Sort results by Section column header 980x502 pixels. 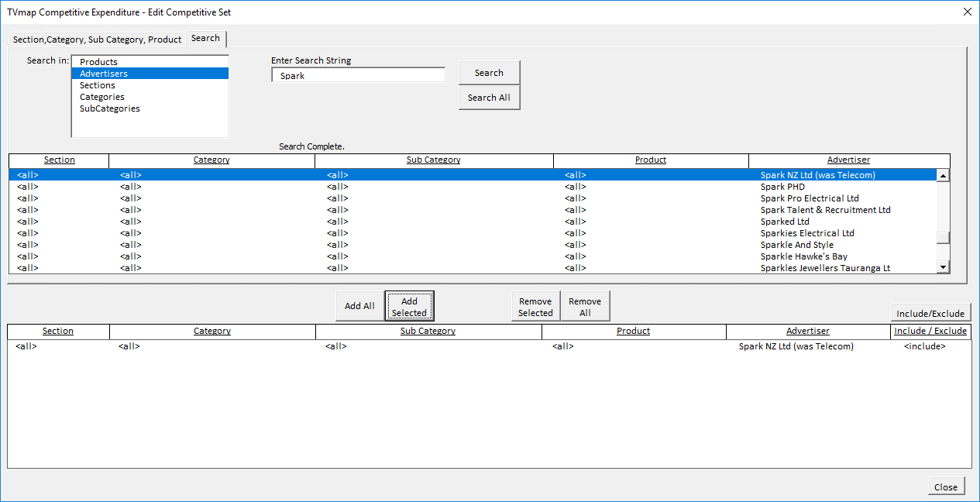(59, 160)
